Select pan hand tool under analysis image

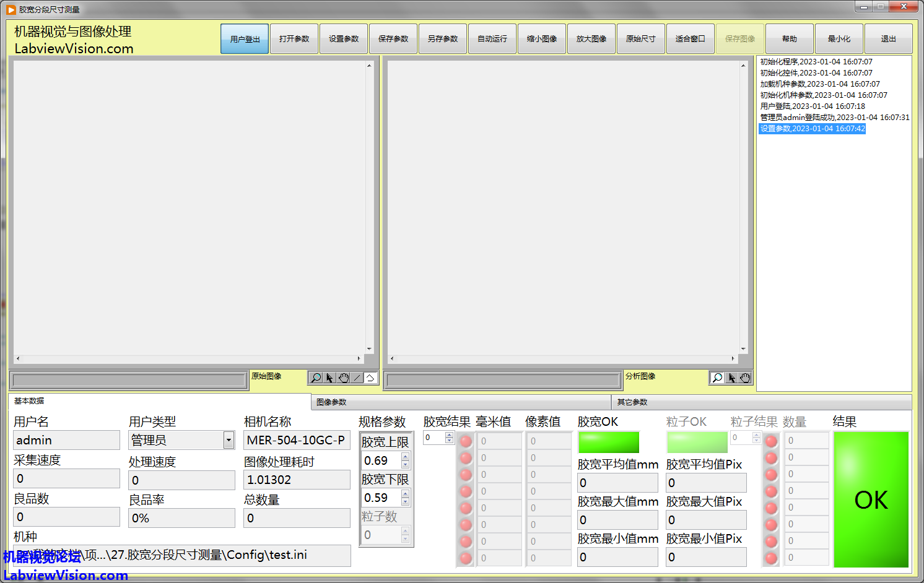pyautogui.click(x=745, y=378)
